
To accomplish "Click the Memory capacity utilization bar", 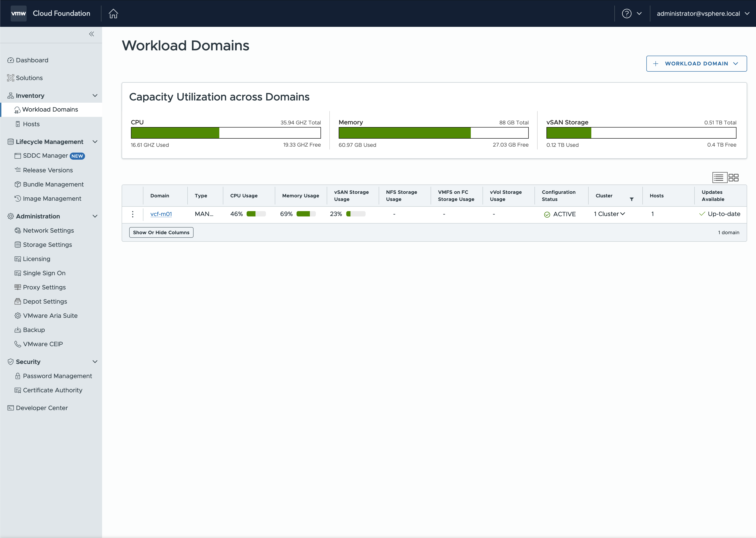I will coord(433,133).
